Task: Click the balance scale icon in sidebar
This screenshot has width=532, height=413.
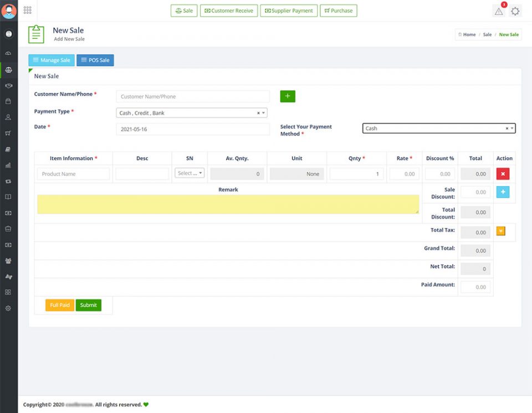Action: click(x=8, y=70)
